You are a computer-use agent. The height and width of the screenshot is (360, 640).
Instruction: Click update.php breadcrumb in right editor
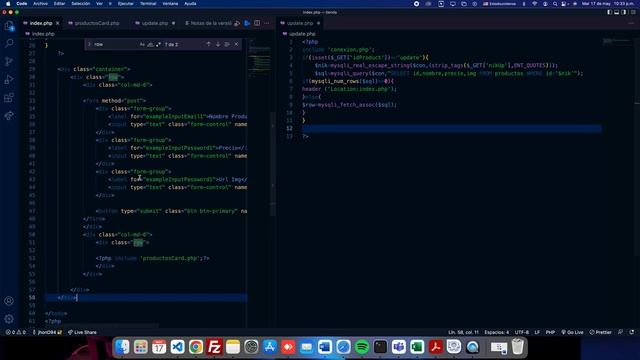pos(302,34)
